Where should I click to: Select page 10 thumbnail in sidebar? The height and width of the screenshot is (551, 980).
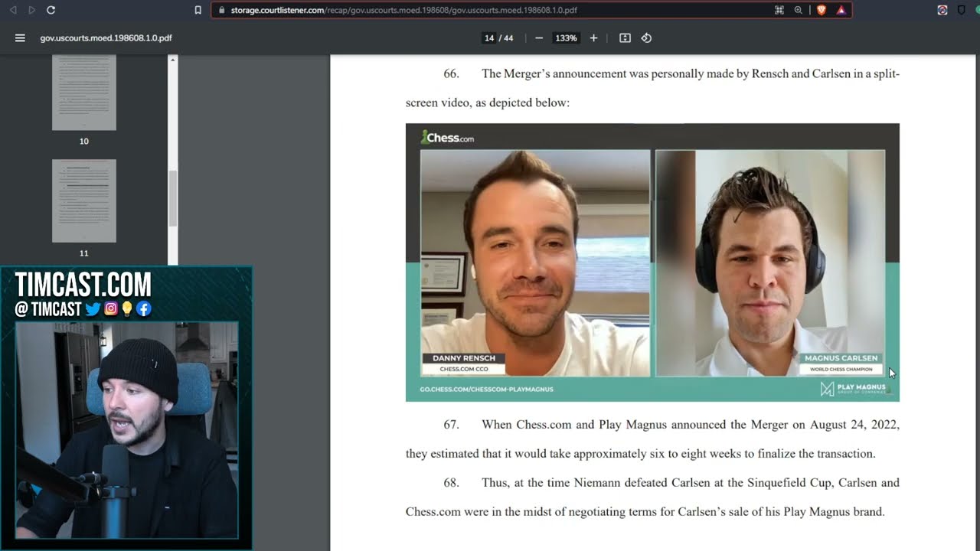click(x=84, y=93)
